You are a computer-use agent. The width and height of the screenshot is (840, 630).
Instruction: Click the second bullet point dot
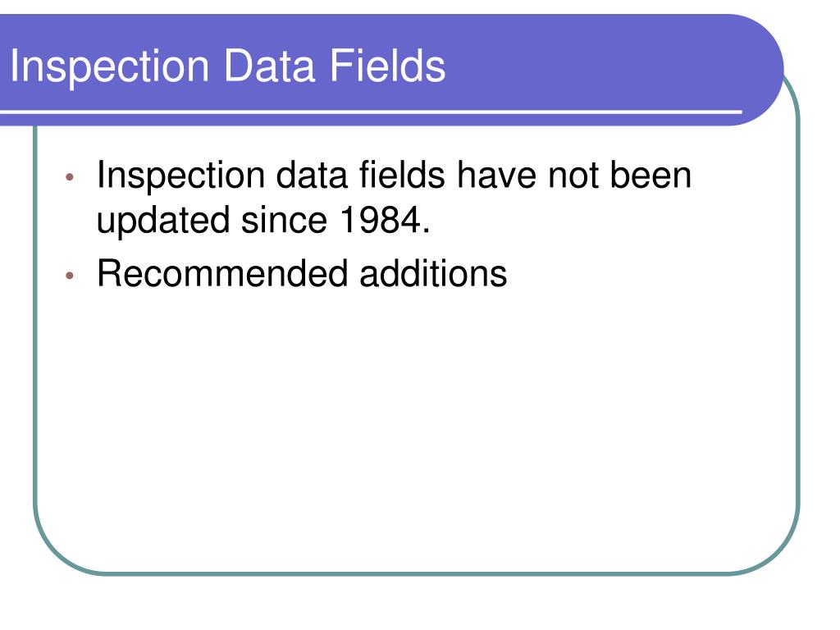[x=69, y=276]
